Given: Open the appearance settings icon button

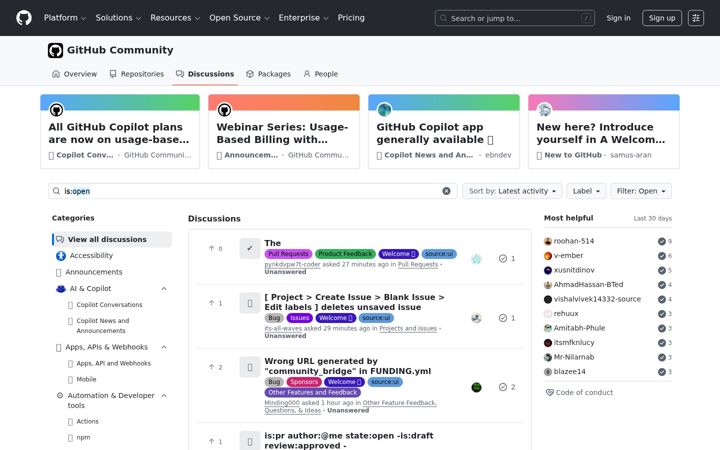Looking at the screenshot, I should point(696,18).
